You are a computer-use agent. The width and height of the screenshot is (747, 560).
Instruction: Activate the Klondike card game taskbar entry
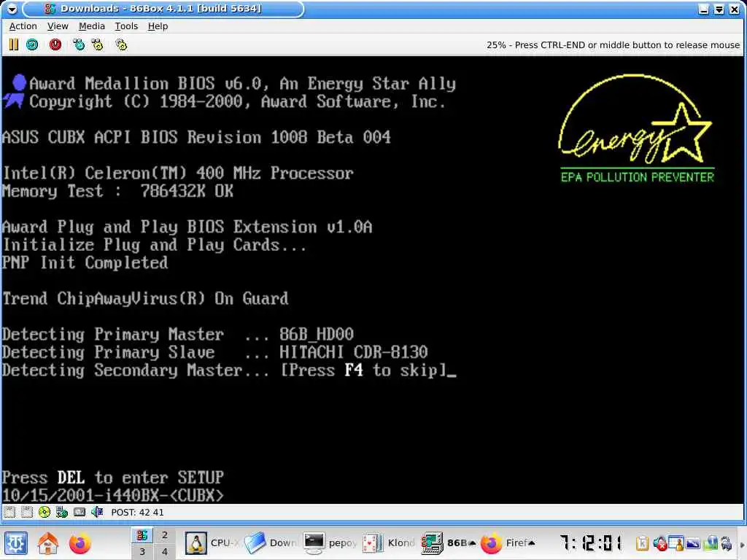pyautogui.click(x=389, y=542)
